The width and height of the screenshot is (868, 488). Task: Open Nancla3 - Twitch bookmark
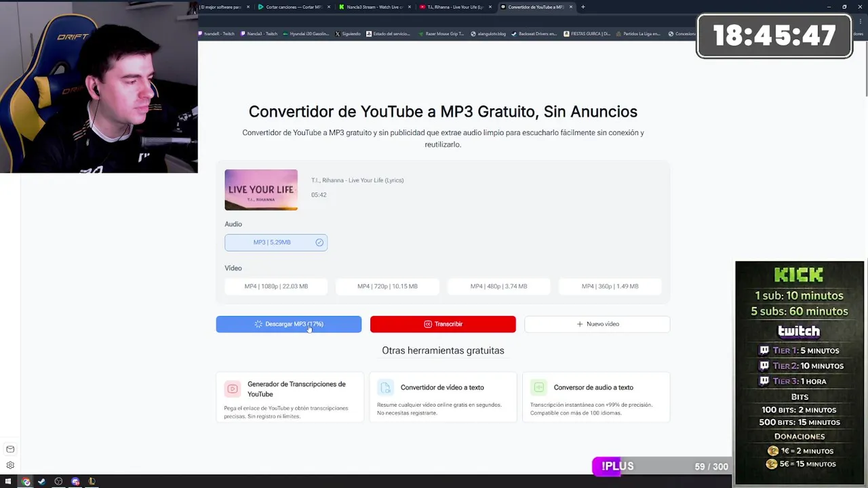(x=259, y=34)
